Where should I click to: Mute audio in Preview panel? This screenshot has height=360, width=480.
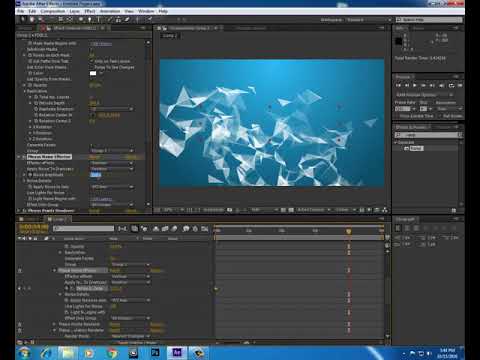pyautogui.click(x=442, y=86)
